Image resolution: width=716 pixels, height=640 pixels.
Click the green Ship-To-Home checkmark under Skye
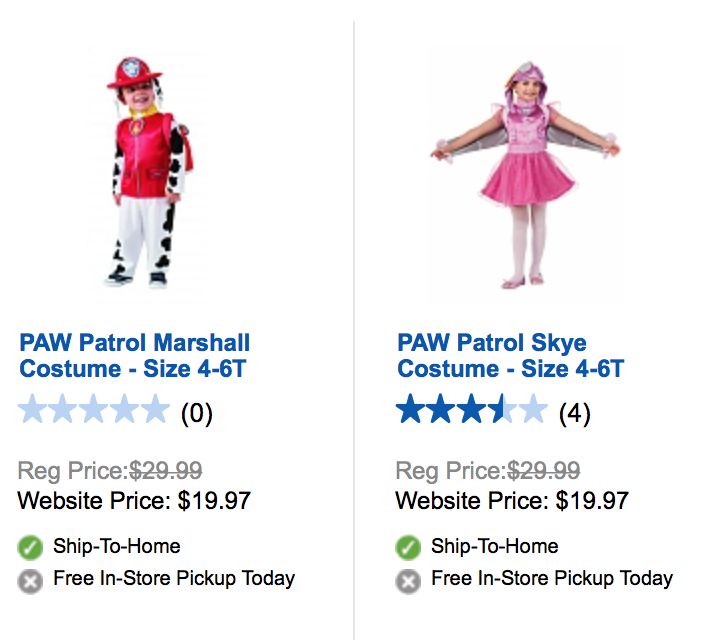tap(408, 548)
